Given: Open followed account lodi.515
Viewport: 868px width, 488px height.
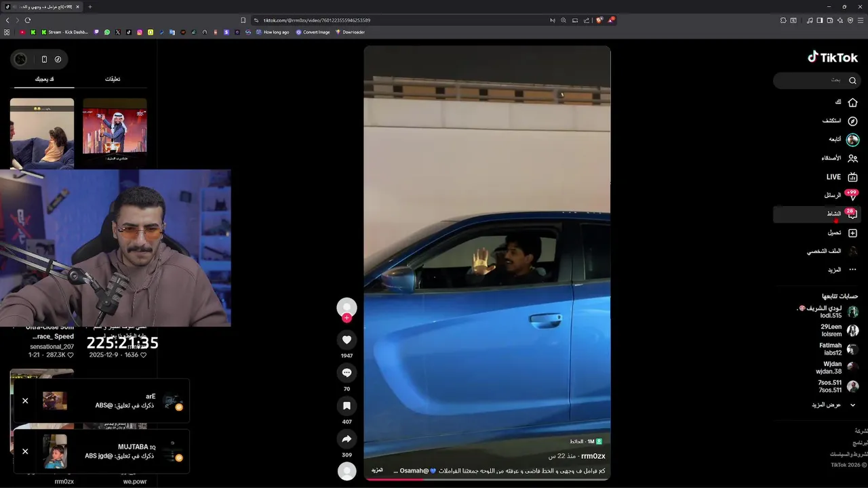Looking at the screenshot, I should [x=829, y=312].
